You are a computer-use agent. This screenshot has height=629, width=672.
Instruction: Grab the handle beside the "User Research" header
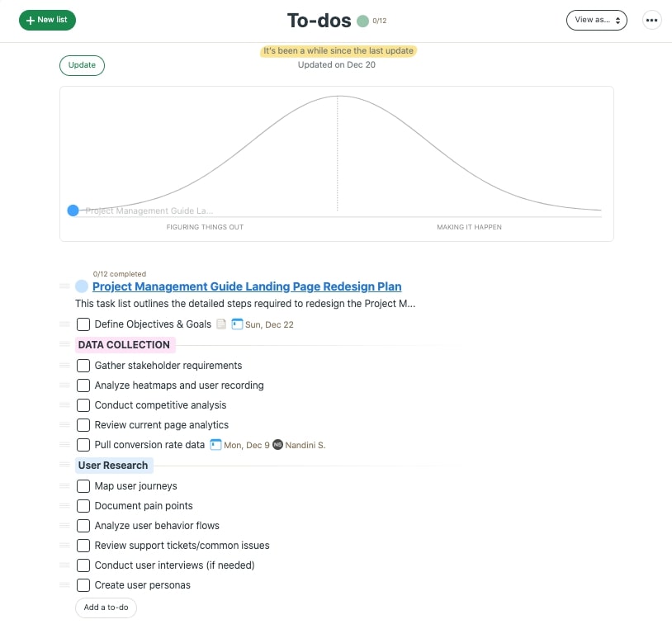point(65,465)
